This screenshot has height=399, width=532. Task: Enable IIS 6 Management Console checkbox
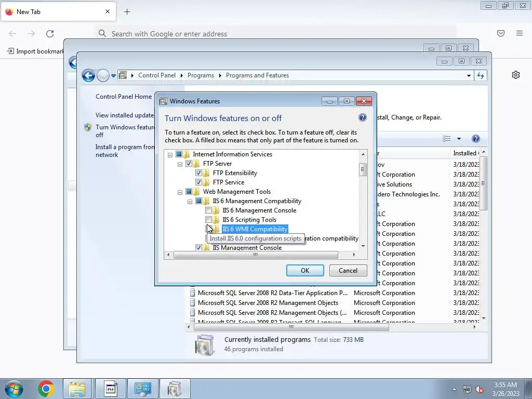click(x=208, y=210)
